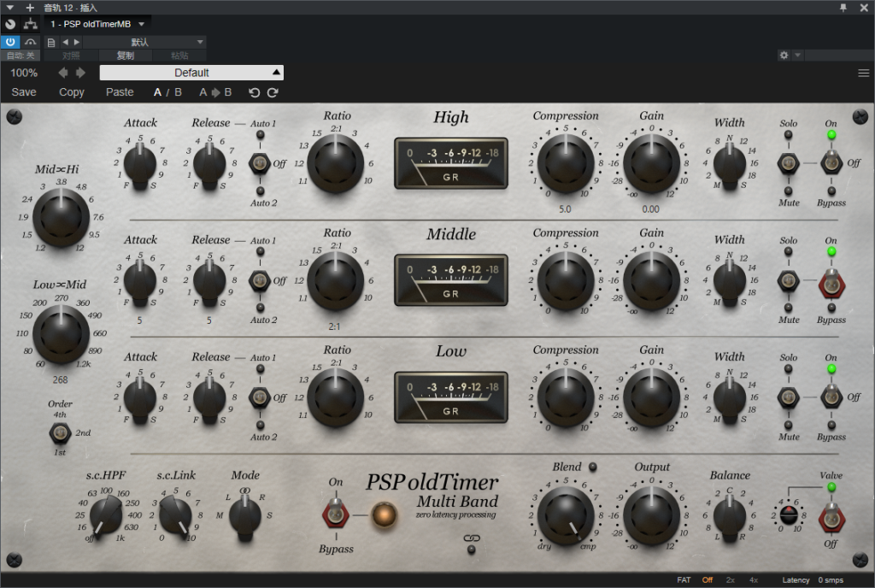Toggle the Valve On/Off switch
Screen dimensions: 875x588
click(x=831, y=518)
